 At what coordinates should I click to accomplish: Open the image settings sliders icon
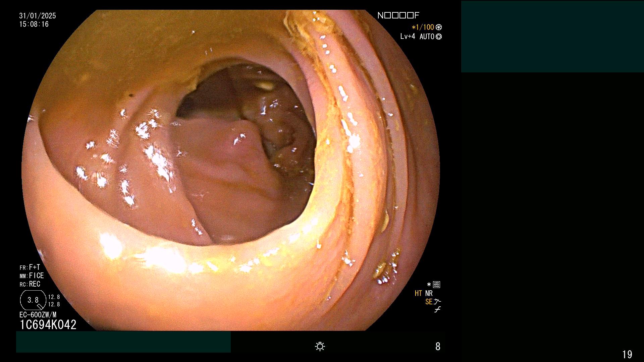coord(436,285)
